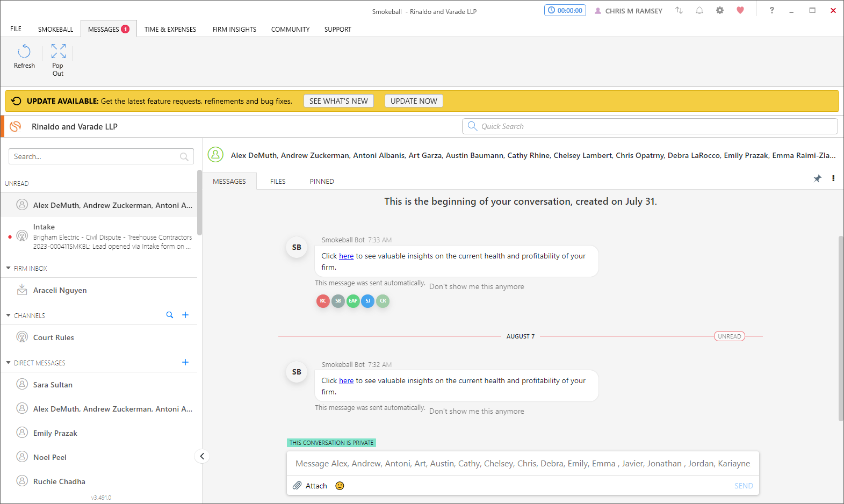Collapse the DIRECT MESSAGES section

(x=8, y=363)
